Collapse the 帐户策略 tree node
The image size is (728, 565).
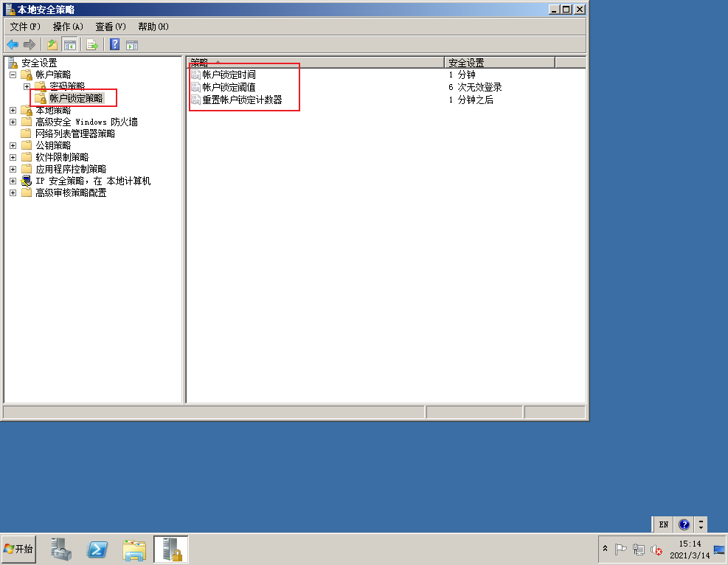point(14,74)
